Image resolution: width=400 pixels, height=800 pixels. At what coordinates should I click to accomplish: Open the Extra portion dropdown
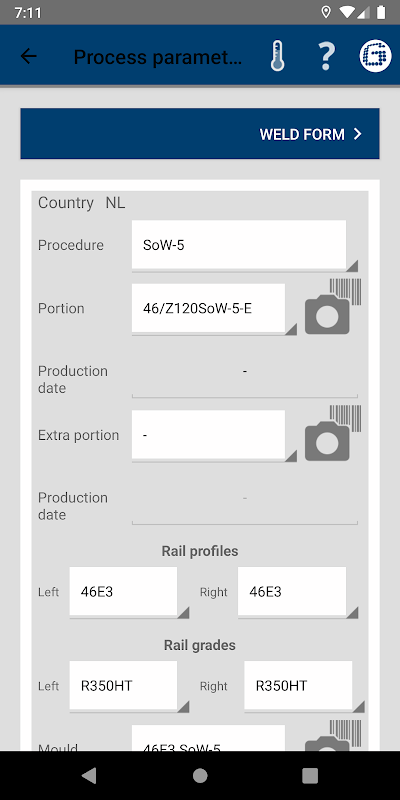[x=214, y=436]
